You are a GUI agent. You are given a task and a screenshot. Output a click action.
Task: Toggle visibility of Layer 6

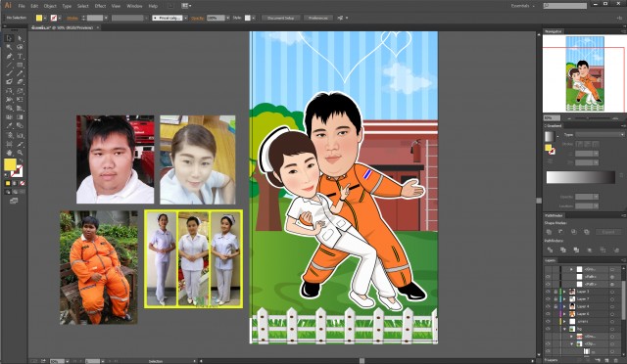click(x=548, y=314)
